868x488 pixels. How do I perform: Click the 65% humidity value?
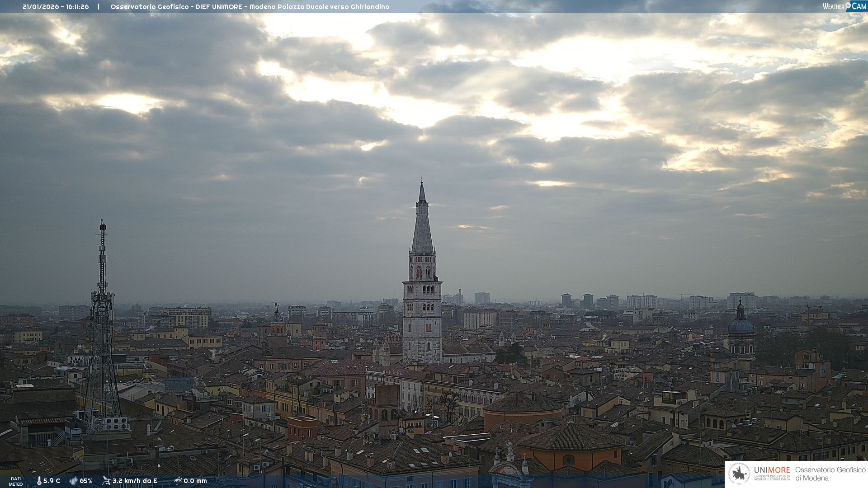pos(86,481)
